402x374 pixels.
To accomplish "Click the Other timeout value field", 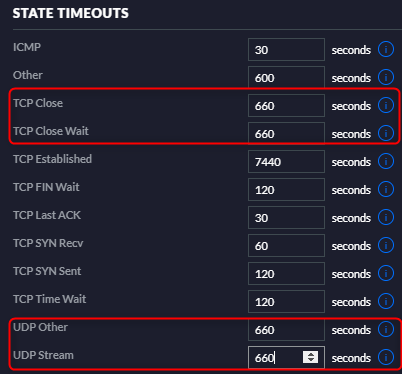I will pos(286,77).
